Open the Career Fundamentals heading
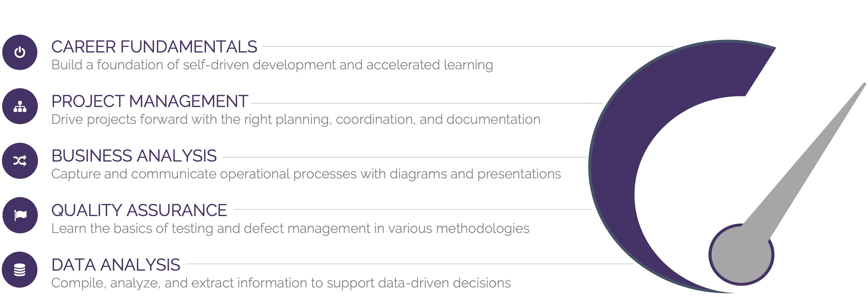 (154, 47)
